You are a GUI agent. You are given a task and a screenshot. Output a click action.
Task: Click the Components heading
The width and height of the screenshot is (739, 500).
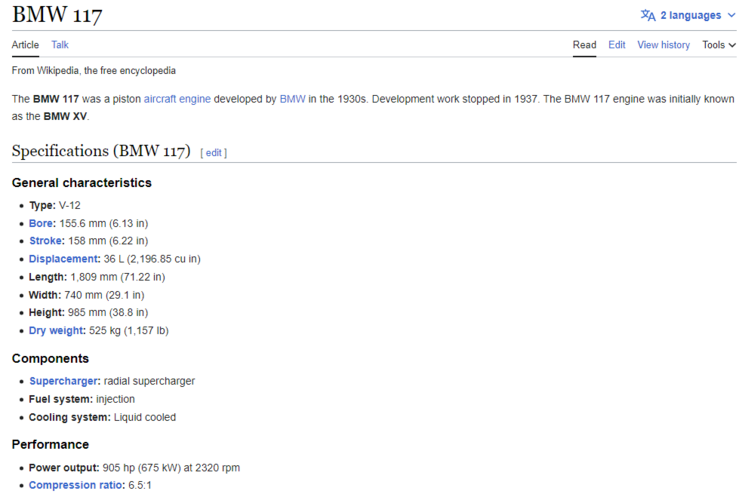coord(50,359)
